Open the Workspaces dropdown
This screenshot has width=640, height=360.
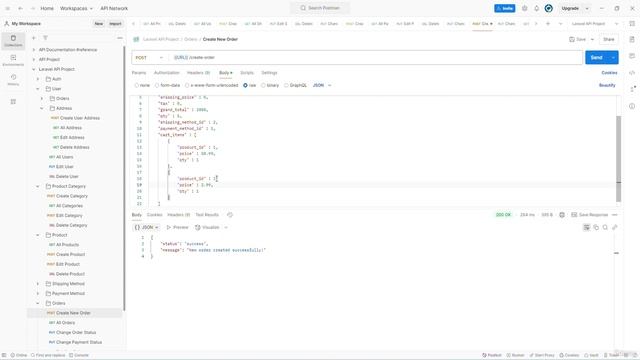tap(76, 8)
